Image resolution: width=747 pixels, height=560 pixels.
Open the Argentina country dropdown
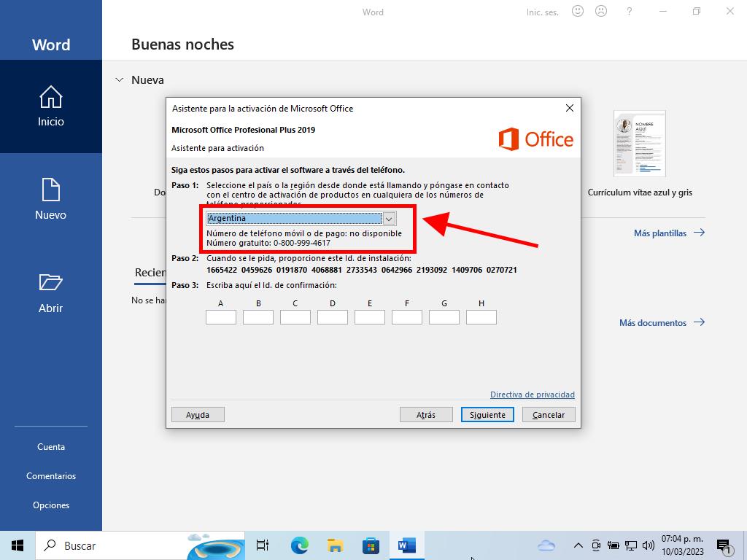point(389,219)
